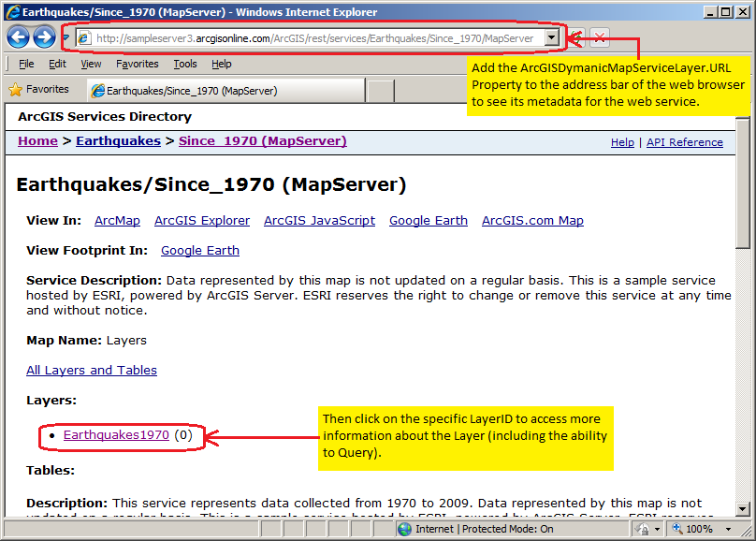Open the Earthquakes1970 layer link
The height and width of the screenshot is (541, 756).
pos(115,434)
